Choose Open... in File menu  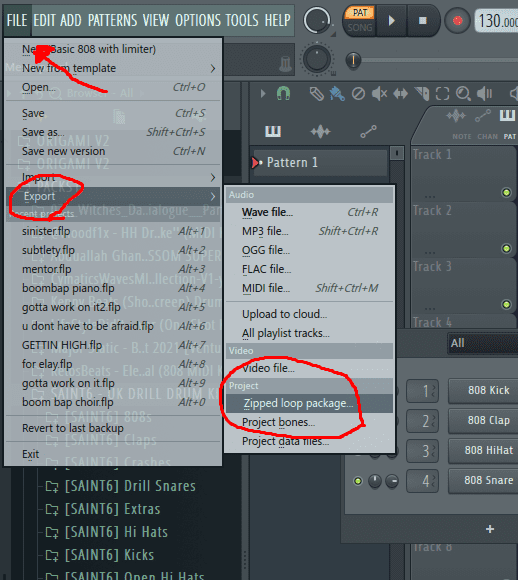point(113,87)
